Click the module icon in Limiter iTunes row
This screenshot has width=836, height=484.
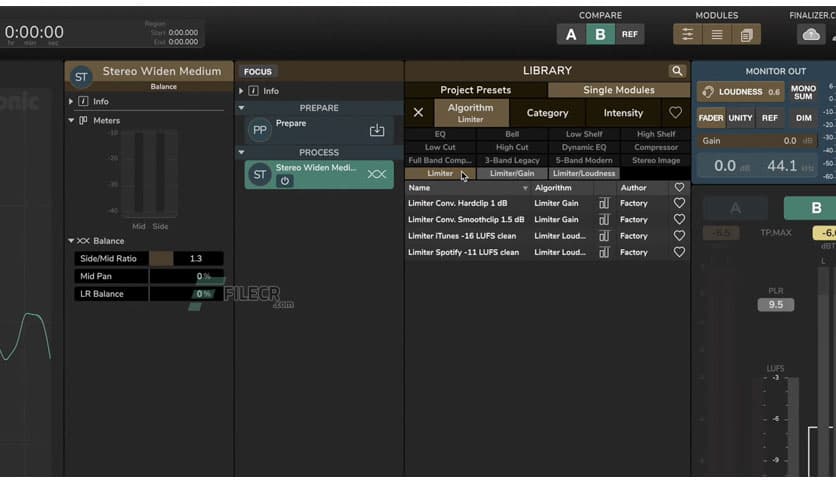604,236
